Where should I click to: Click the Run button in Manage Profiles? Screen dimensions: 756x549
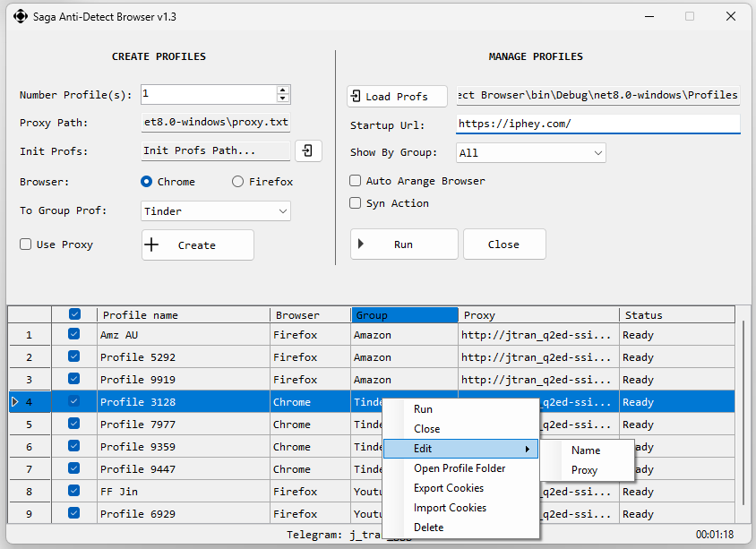(x=404, y=244)
